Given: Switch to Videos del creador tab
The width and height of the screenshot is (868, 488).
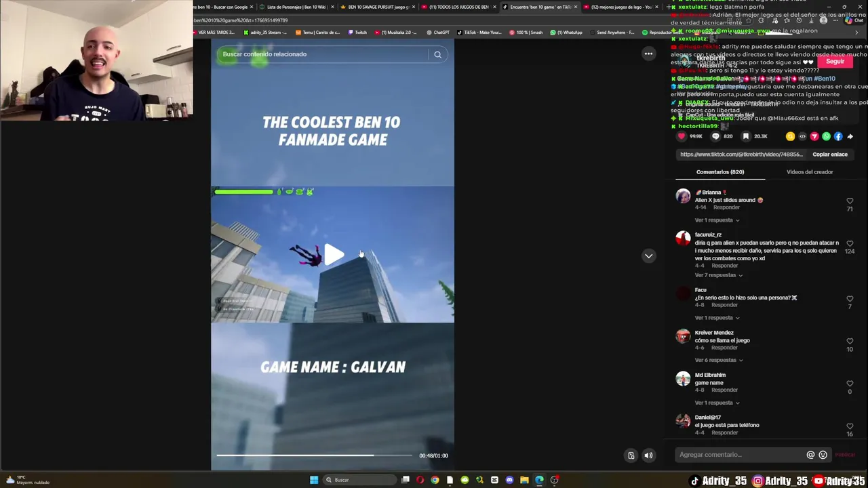Looking at the screenshot, I should click(x=810, y=172).
